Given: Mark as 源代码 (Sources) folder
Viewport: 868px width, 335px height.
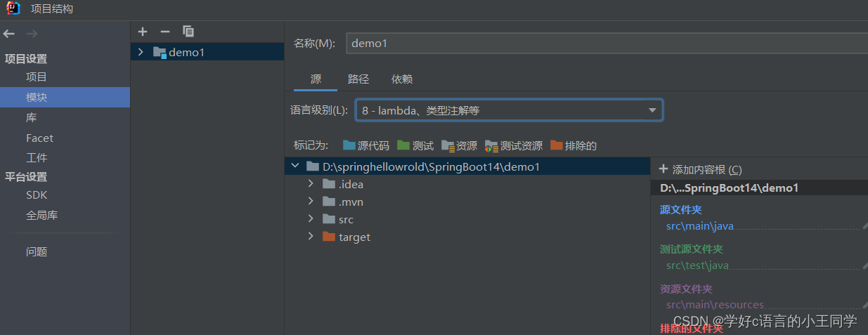Looking at the screenshot, I should pos(365,145).
